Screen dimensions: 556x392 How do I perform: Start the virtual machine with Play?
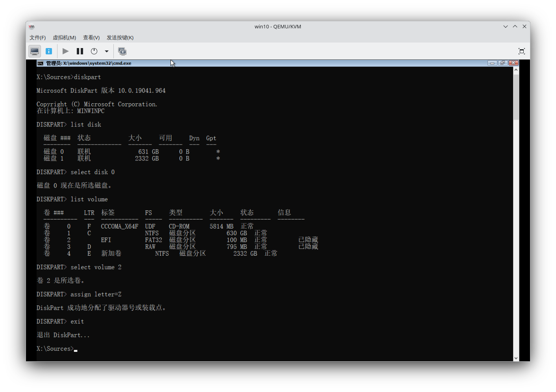66,51
